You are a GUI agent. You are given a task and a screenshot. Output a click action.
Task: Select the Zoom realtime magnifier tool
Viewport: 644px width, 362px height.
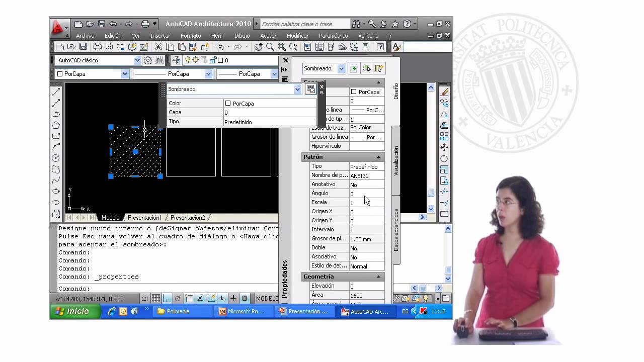(270, 47)
